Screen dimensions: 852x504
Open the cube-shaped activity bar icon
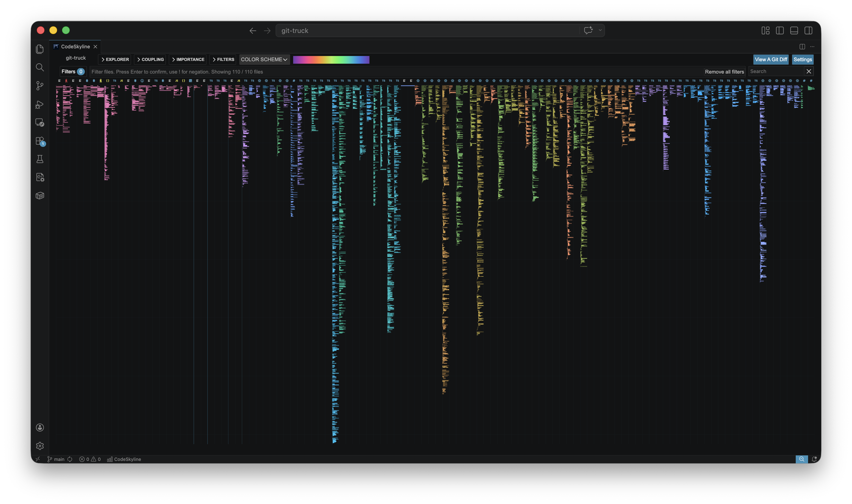40,196
